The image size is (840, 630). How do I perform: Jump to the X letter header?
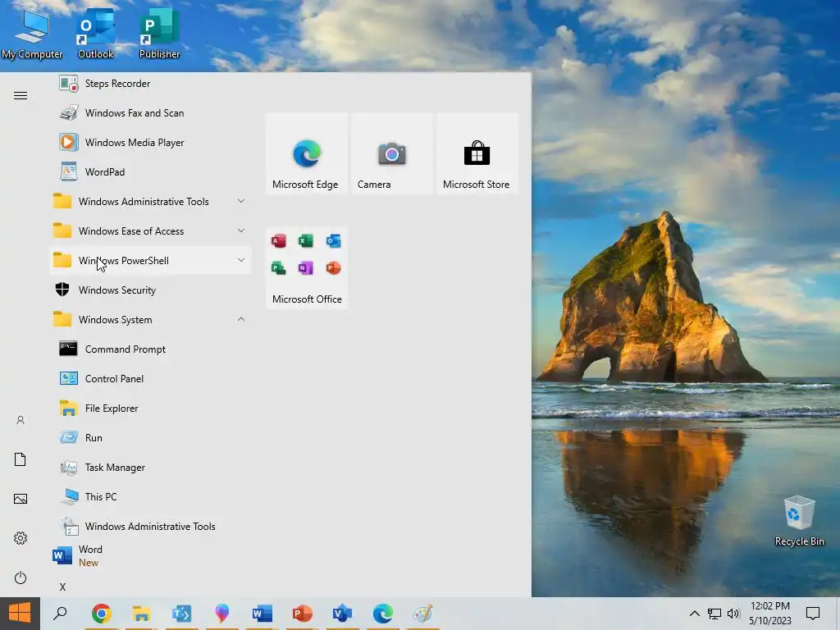62,587
